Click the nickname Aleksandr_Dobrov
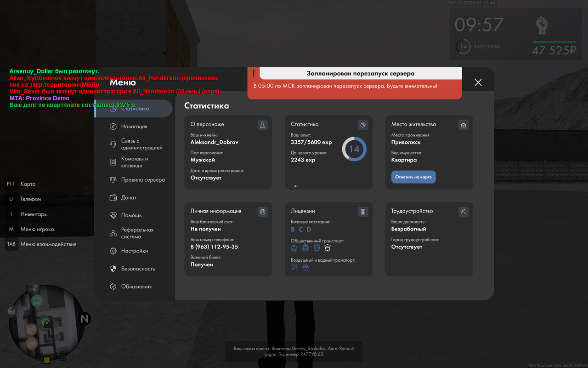Viewport: 588px width, 368px height. pos(215,142)
